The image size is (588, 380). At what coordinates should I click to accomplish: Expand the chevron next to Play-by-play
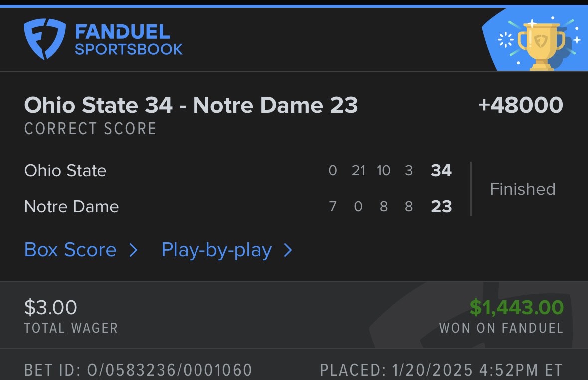288,250
